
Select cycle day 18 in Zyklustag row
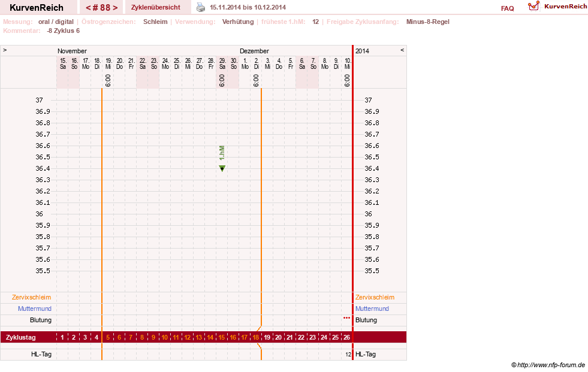(x=256, y=337)
